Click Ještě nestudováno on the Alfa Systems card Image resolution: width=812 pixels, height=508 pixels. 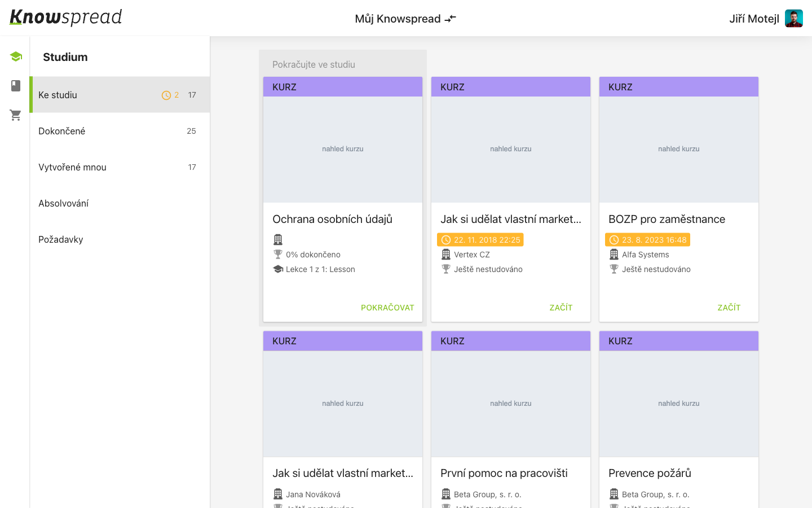656,269
